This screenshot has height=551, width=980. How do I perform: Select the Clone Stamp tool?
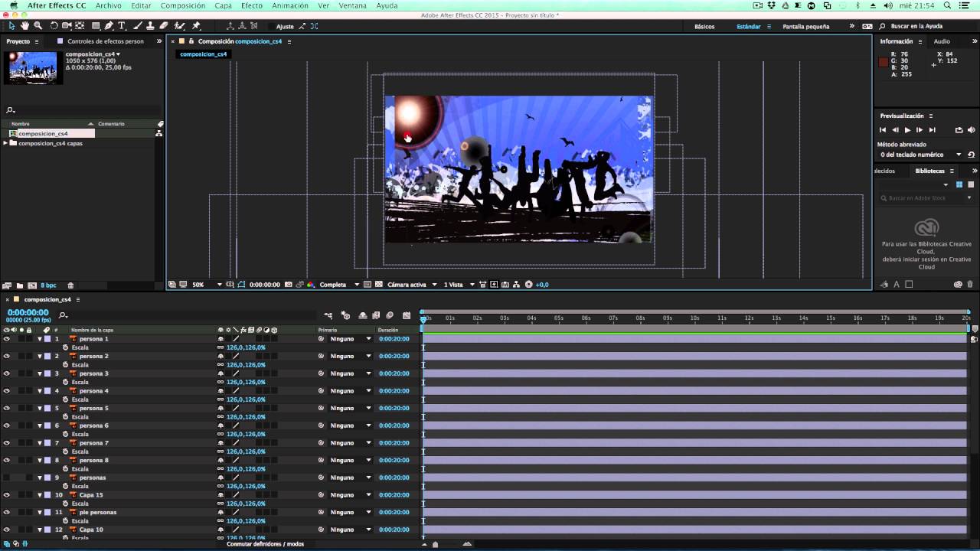pos(150,26)
